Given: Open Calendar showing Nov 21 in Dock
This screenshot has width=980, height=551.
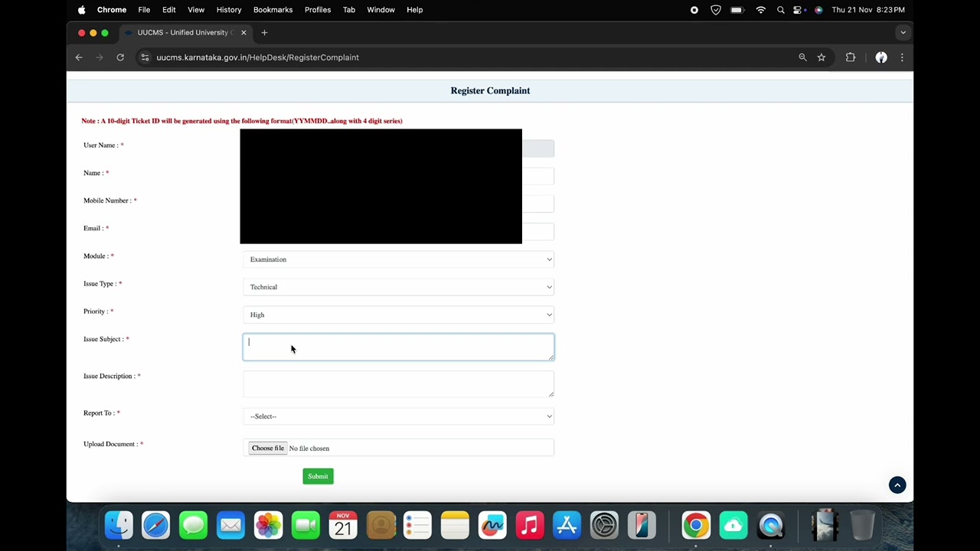Looking at the screenshot, I should (x=343, y=526).
